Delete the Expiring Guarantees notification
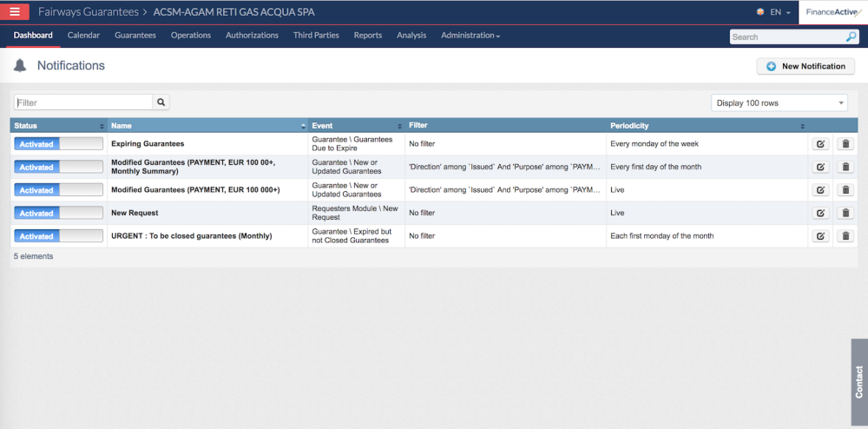The width and height of the screenshot is (868, 429). (845, 144)
